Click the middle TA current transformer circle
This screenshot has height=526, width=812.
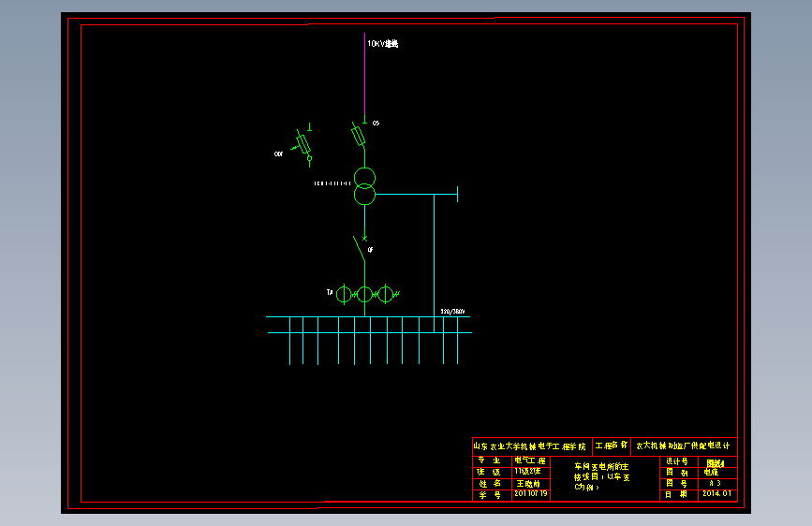click(x=364, y=294)
